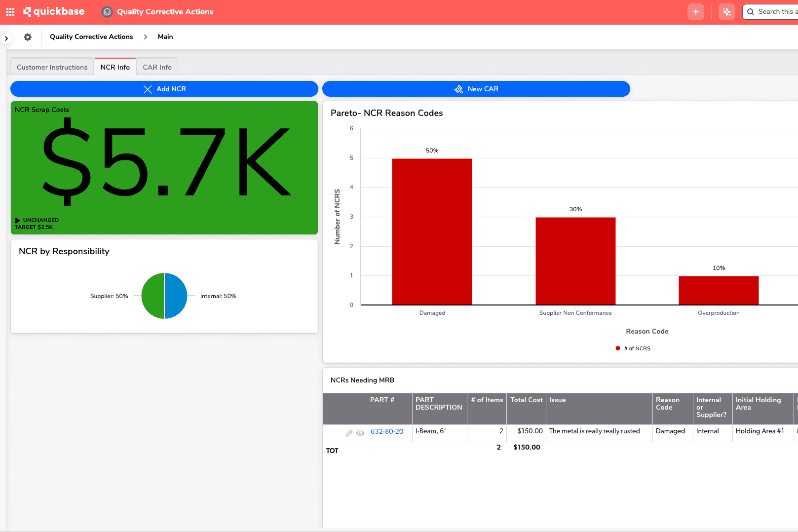Screen dimensions: 798x532
Task: Click the breadcrumb chevron before Main
Action: tap(146, 37)
